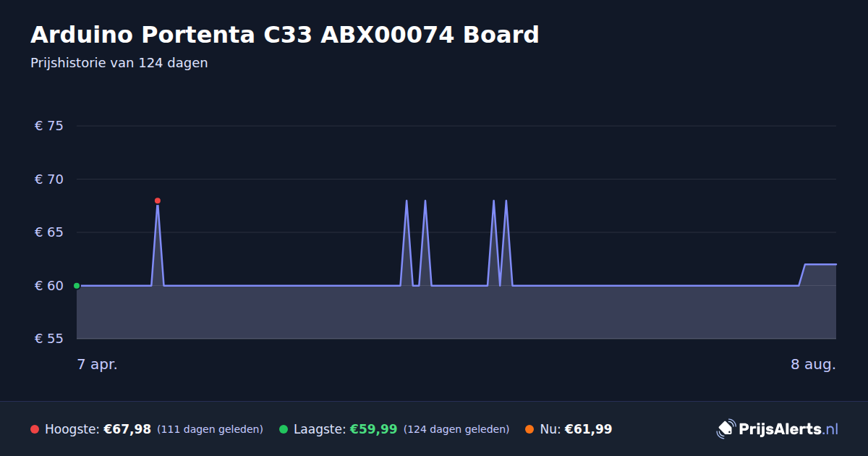Click the Hoogste €67,98 value
Image resolution: width=868 pixels, height=456 pixels.
pyautogui.click(x=127, y=429)
